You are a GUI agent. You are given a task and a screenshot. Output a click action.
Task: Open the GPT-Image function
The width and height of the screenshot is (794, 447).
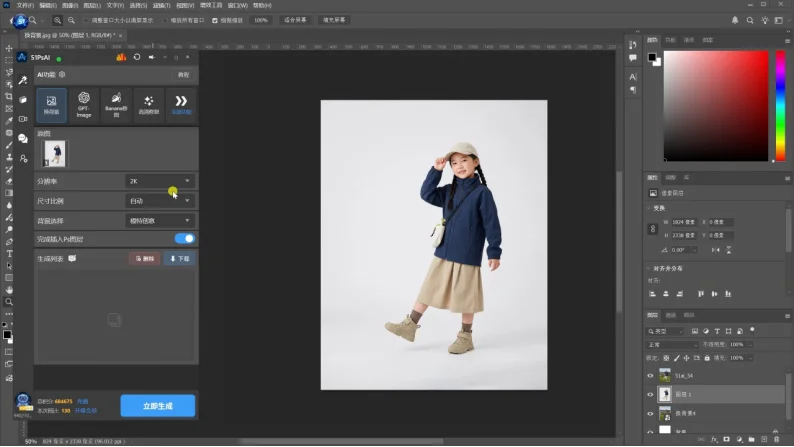(x=84, y=105)
